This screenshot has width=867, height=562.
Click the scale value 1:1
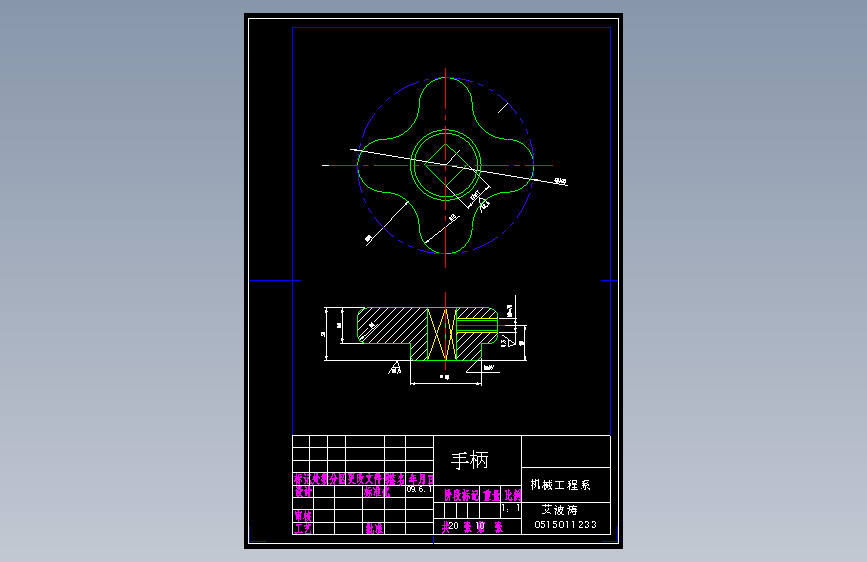510,508
